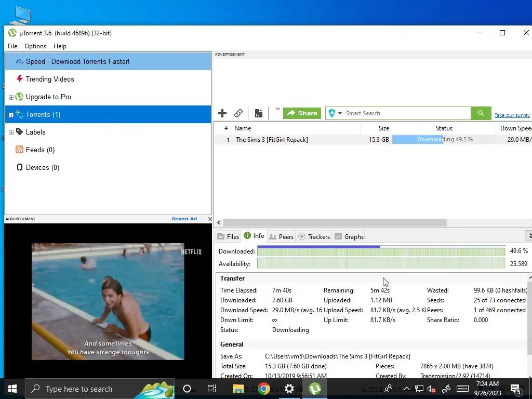Open the File menu
532x399 pixels.
coord(12,46)
